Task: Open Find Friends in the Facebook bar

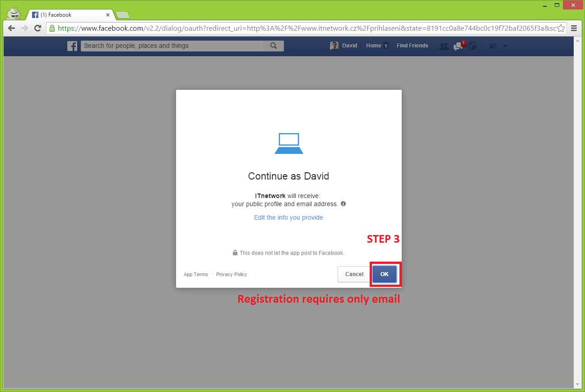Action: point(413,46)
